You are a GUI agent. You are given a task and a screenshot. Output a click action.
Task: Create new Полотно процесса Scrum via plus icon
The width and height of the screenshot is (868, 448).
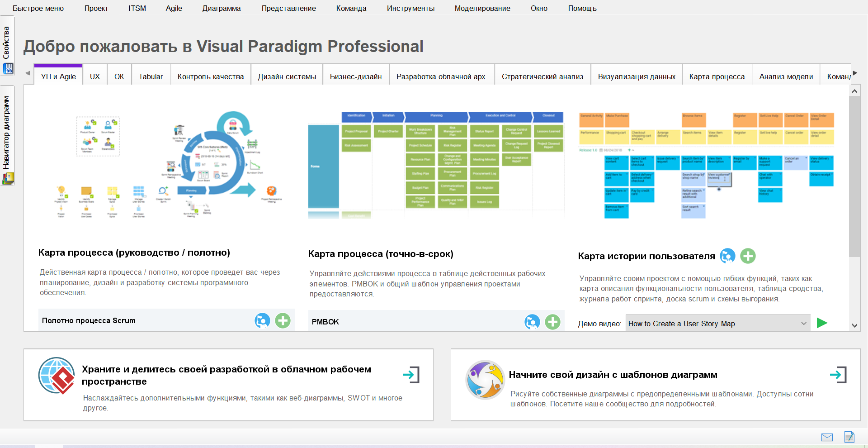click(283, 320)
